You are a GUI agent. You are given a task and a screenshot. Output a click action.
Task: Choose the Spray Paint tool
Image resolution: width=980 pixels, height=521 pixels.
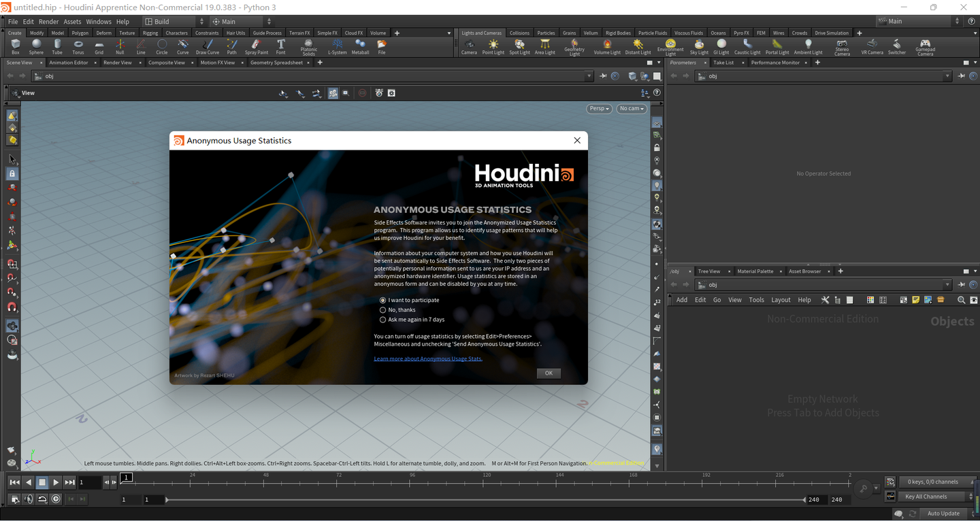(x=256, y=46)
